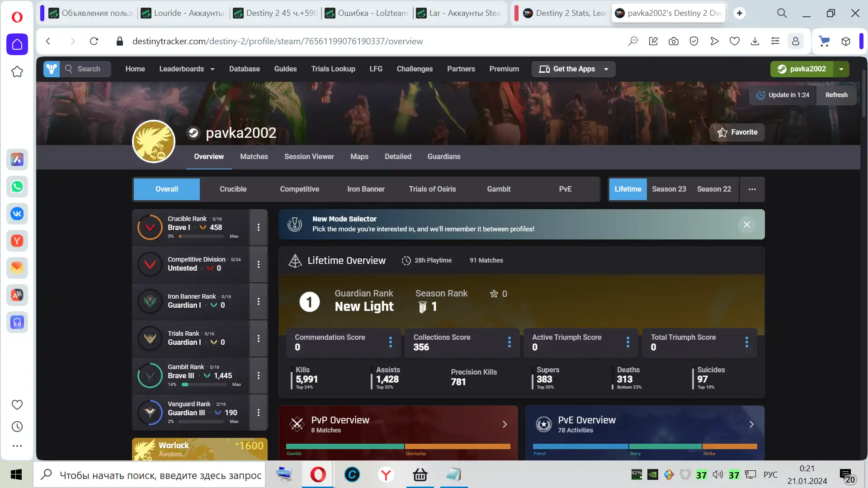This screenshot has width=868, height=488.
Task: Expand PvP Overview with its chevron
Action: tap(505, 424)
